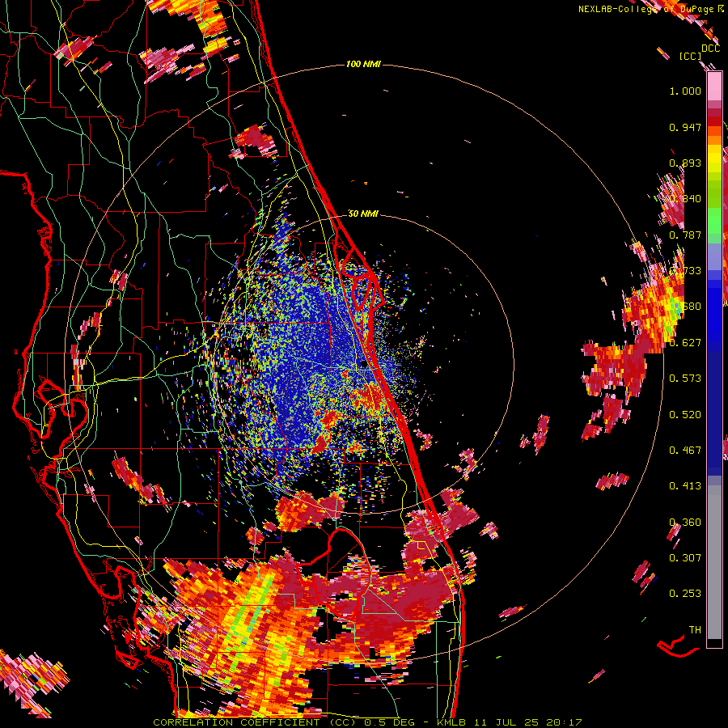Screen dimensions: 728x728
Task: Click the 0.893 color scale value
Action: click(x=685, y=163)
